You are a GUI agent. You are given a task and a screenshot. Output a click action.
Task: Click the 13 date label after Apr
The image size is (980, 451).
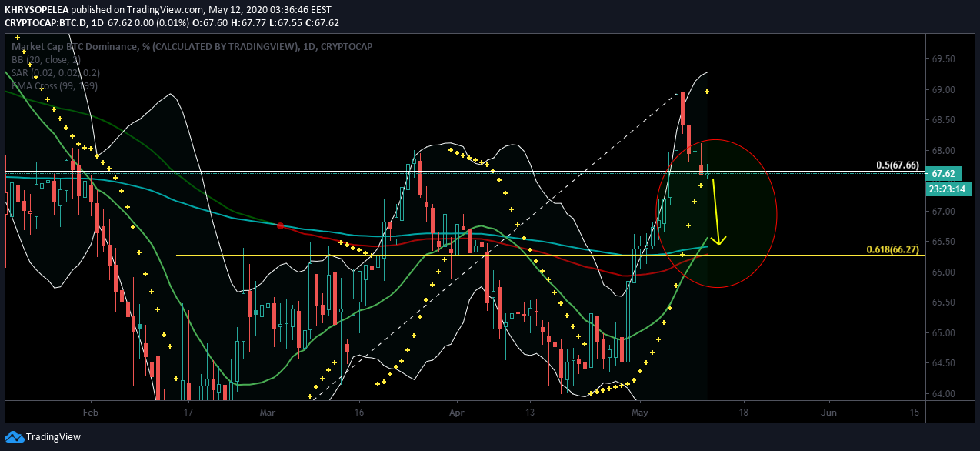pyautogui.click(x=531, y=413)
